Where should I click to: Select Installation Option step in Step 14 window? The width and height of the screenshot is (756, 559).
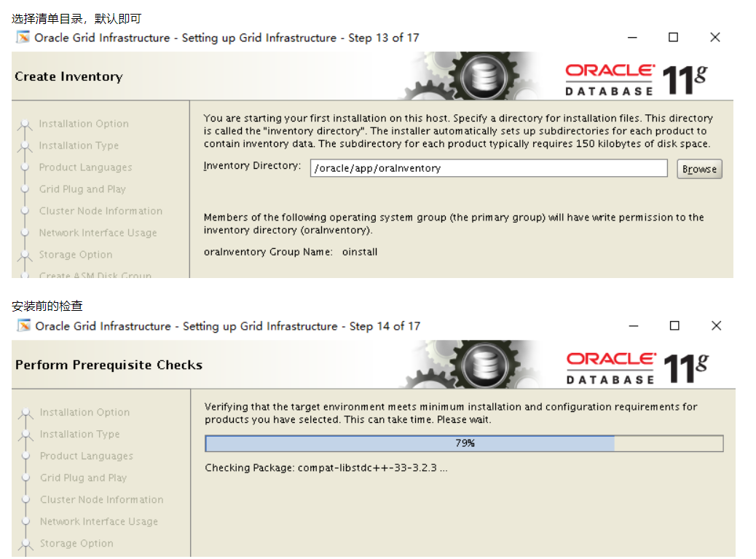pos(85,413)
